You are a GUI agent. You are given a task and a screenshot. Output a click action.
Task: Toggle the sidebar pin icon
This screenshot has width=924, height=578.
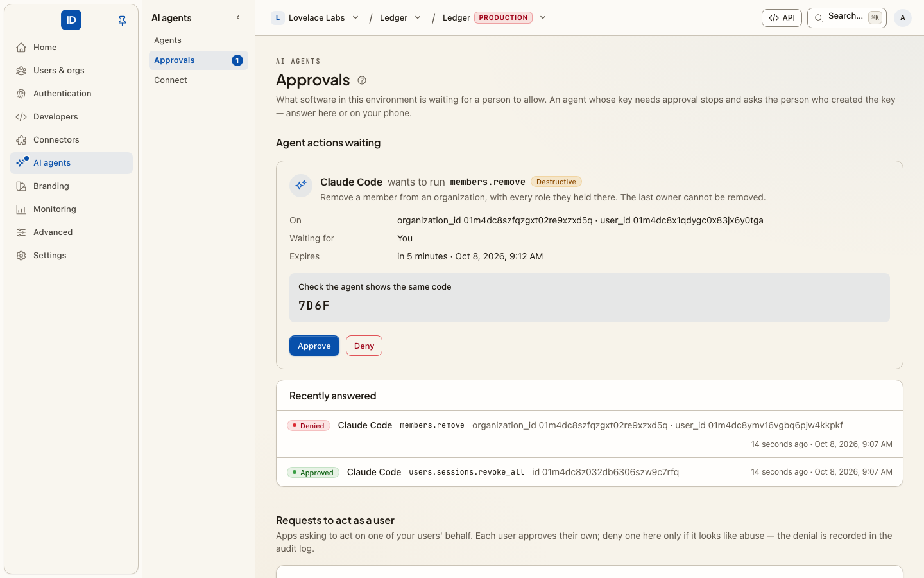[x=122, y=21]
